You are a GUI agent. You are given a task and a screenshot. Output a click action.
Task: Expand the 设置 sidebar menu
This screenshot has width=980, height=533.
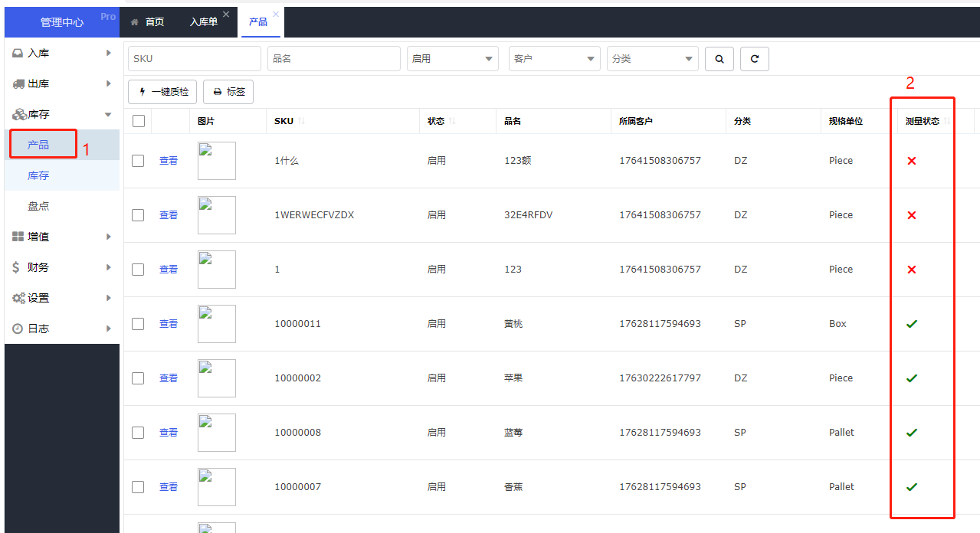(x=62, y=298)
